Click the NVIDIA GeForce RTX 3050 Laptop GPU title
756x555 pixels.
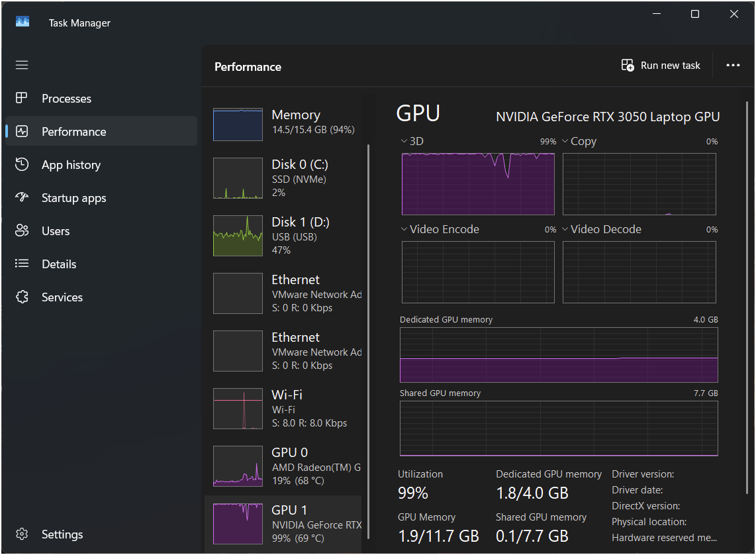(x=608, y=117)
